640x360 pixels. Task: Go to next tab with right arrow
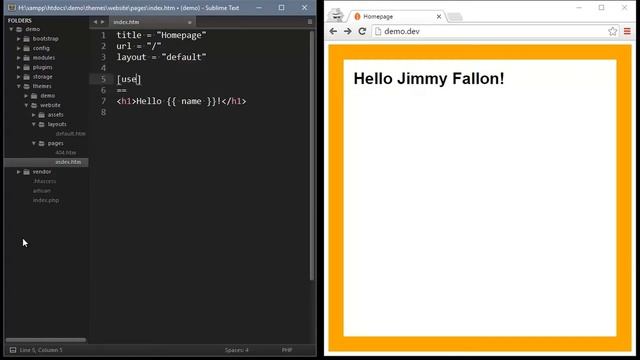[x=102, y=22]
